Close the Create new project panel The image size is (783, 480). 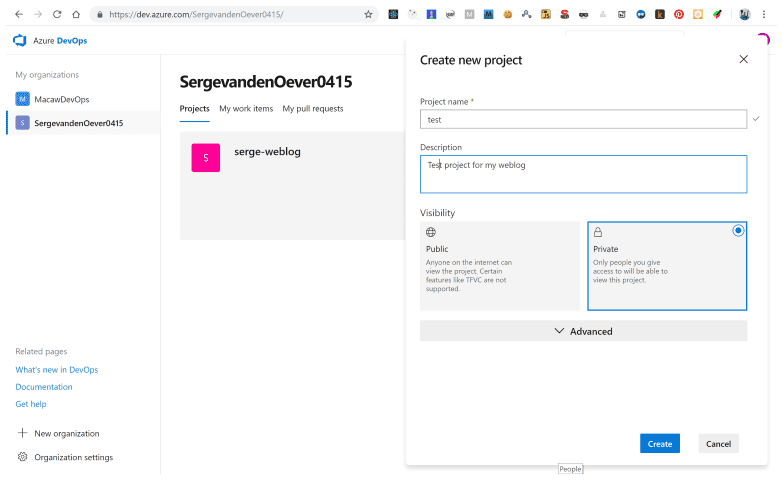pyautogui.click(x=743, y=60)
